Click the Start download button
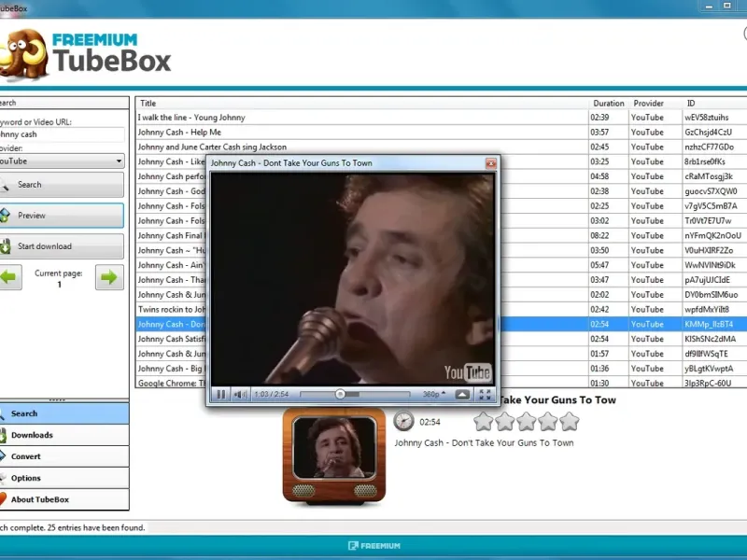The height and width of the screenshot is (560, 747). click(x=61, y=246)
